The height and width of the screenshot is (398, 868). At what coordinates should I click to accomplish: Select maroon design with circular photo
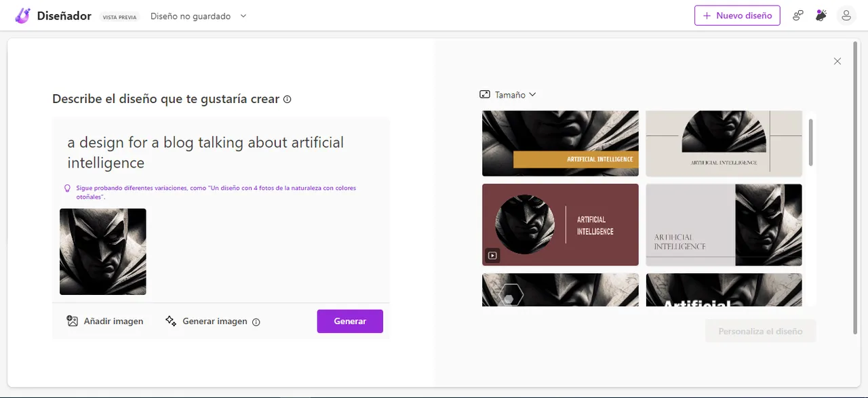560,224
